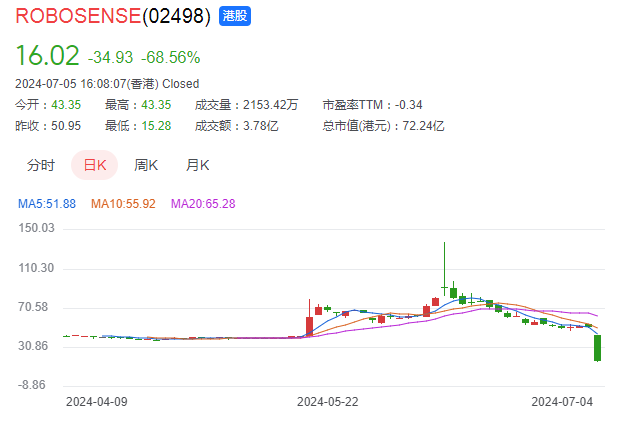Click the 2024-07-04 date axis label
Screen dimensions: 621x426
pos(562,402)
